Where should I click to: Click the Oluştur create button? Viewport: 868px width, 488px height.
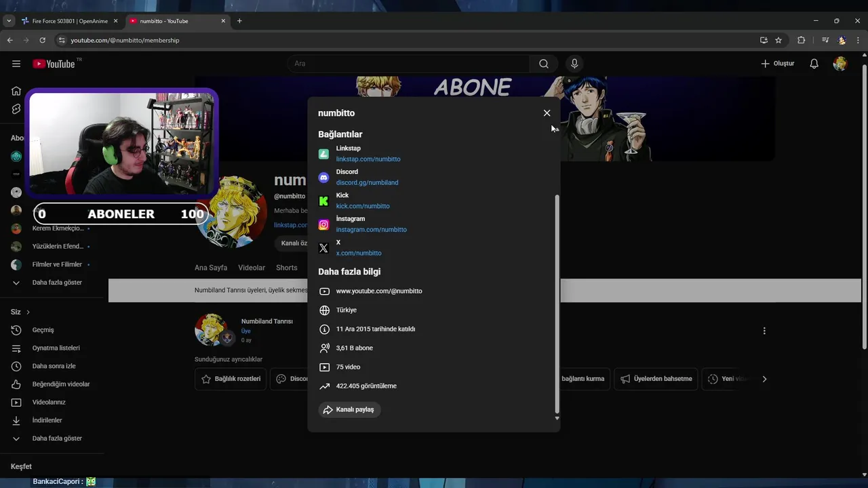pyautogui.click(x=777, y=64)
